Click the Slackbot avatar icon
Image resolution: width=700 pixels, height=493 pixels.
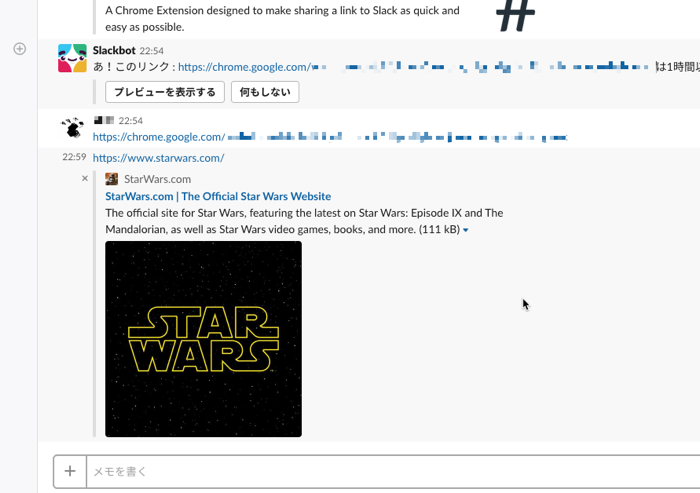coord(72,58)
